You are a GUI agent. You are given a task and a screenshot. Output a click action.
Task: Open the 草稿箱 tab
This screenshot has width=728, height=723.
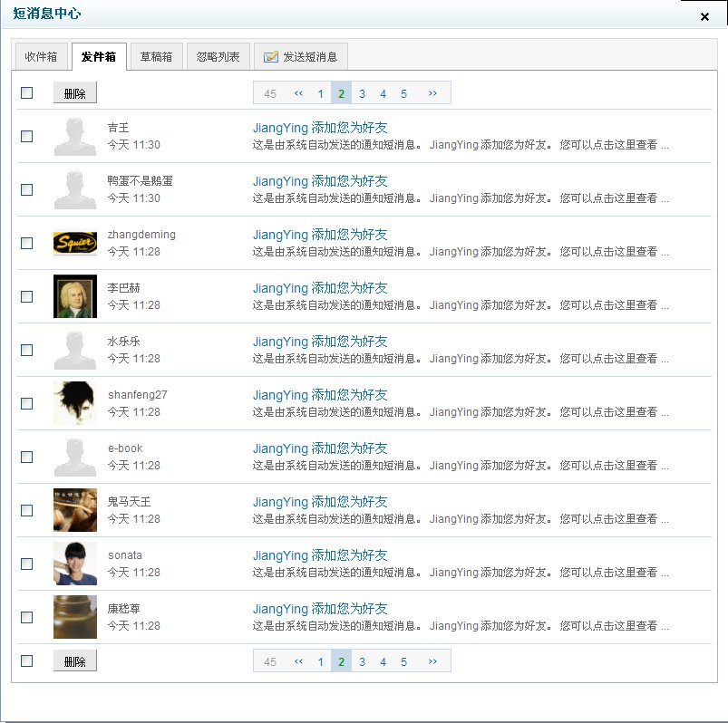tap(156, 56)
